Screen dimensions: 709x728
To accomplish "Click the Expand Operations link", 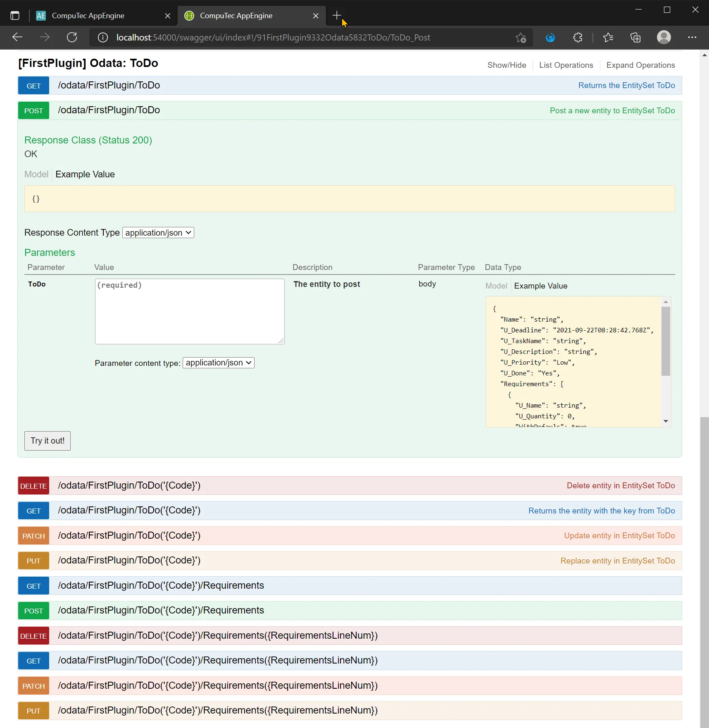I will (x=640, y=65).
